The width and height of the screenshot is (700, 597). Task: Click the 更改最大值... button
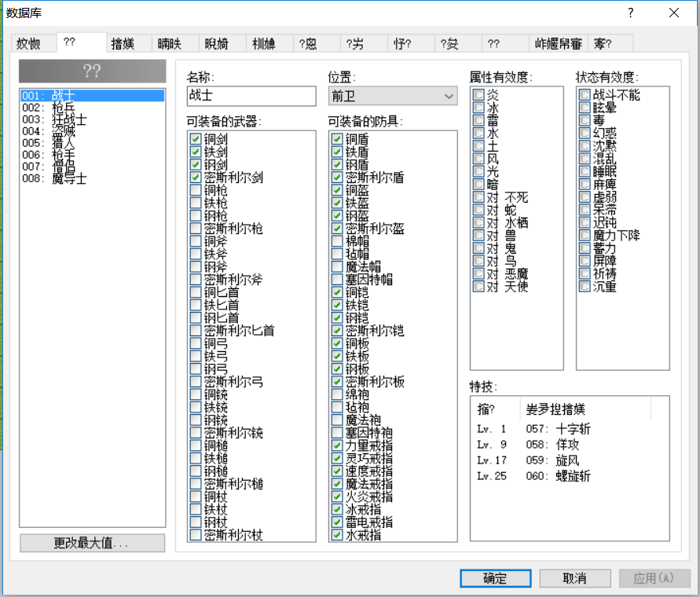click(93, 543)
